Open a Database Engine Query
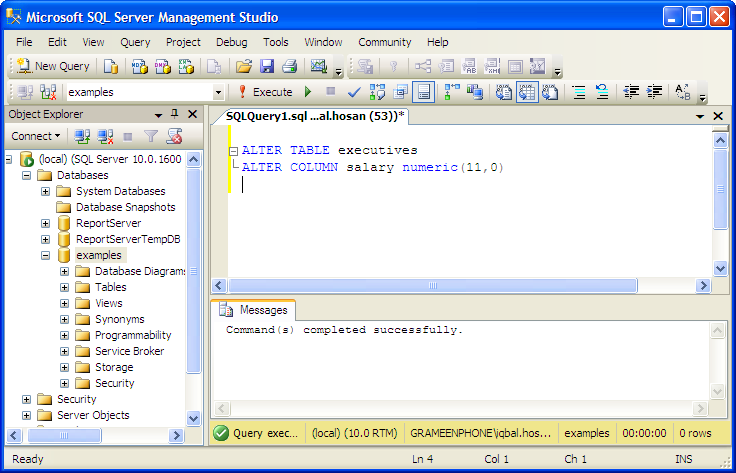Viewport: 736px width, 473px height. coord(111,67)
